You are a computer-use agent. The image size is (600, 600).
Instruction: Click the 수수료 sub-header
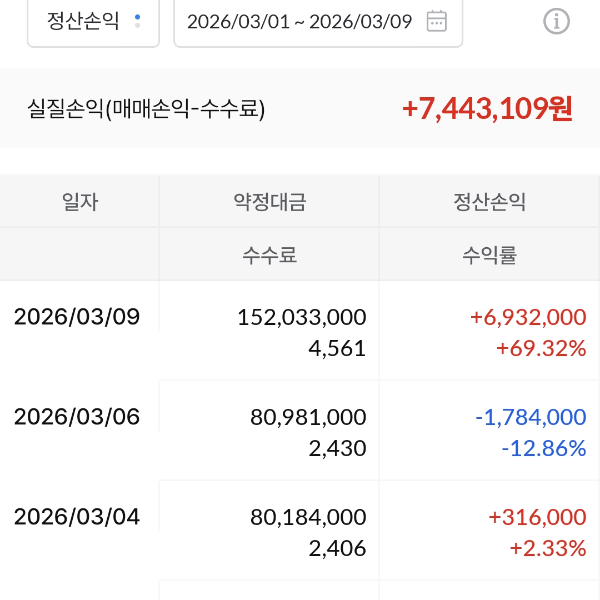[x=269, y=255]
